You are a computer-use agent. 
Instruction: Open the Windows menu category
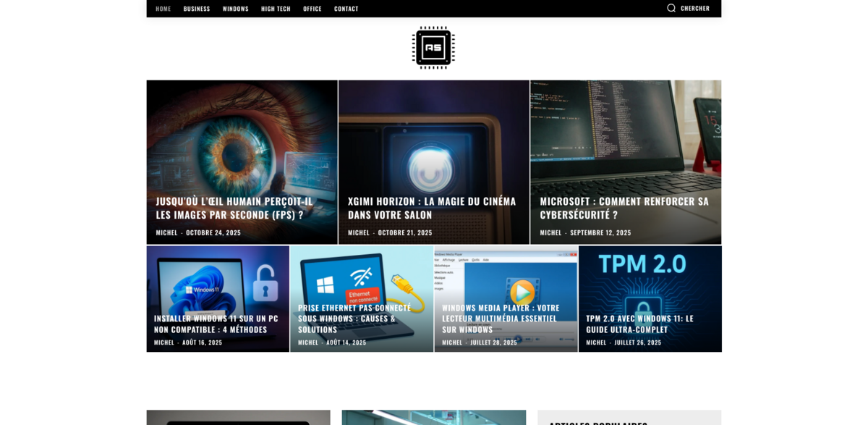click(x=236, y=9)
